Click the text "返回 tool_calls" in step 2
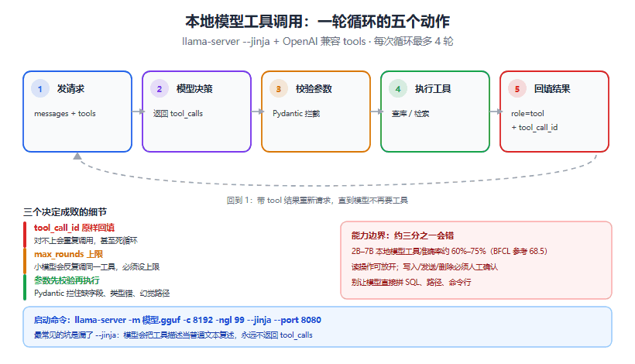The width and height of the screenshot is (635, 364). (178, 113)
